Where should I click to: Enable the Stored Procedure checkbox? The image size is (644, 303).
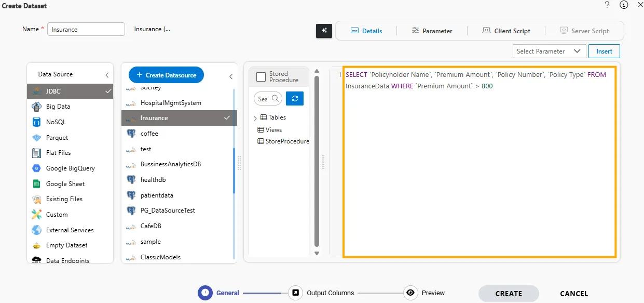coord(261,77)
